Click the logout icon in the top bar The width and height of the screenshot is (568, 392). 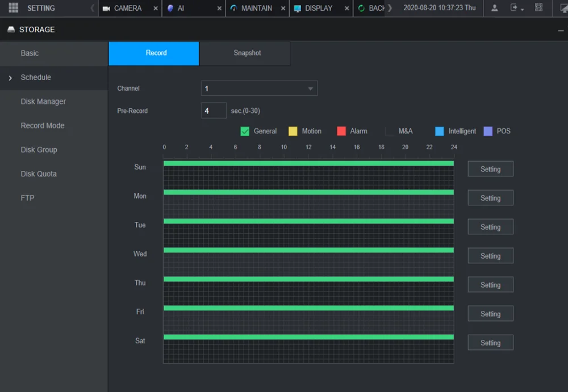pyautogui.click(x=513, y=7)
